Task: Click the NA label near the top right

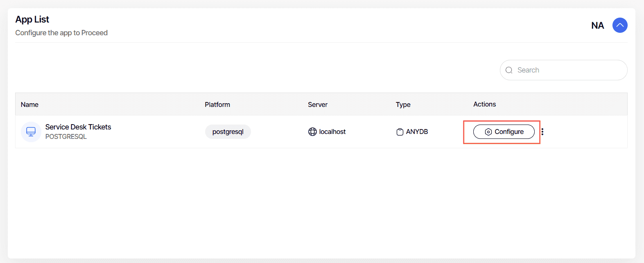Action: (597, 26)
